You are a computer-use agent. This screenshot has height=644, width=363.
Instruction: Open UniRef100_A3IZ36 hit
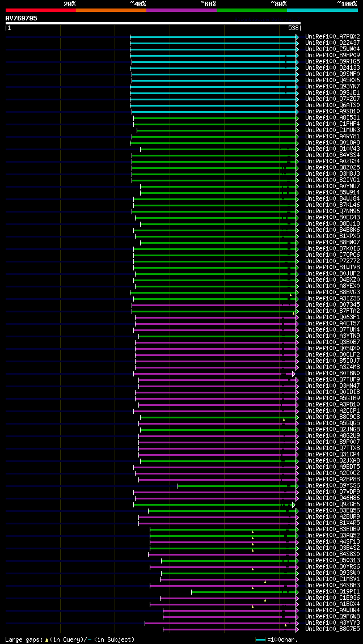(x=332, y=299)
